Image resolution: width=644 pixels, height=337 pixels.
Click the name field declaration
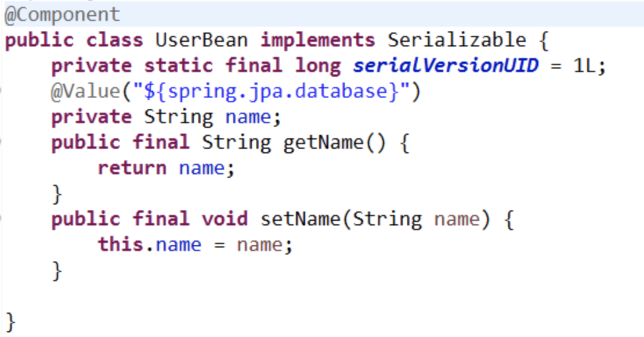[248, 117]
